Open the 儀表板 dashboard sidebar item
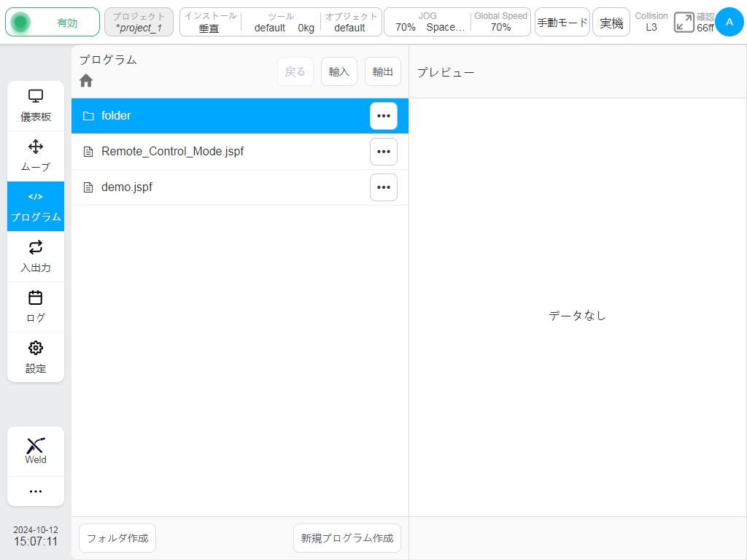 coord(36,106)
